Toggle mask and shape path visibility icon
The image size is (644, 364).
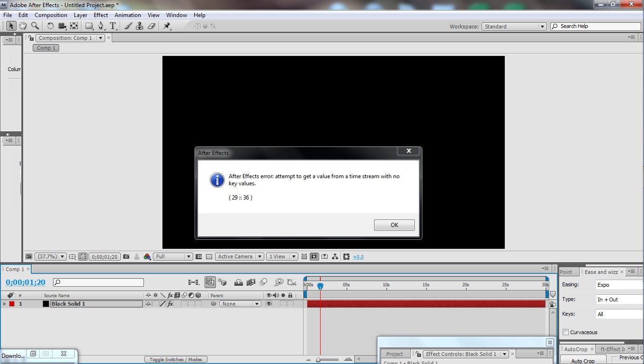[x=83, y=256]
